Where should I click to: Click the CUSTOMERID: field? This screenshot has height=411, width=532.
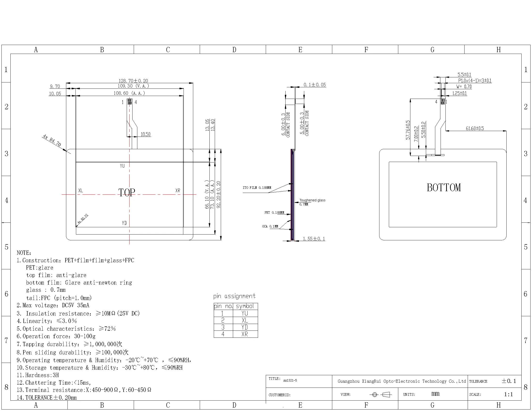[x=280, y=395]
